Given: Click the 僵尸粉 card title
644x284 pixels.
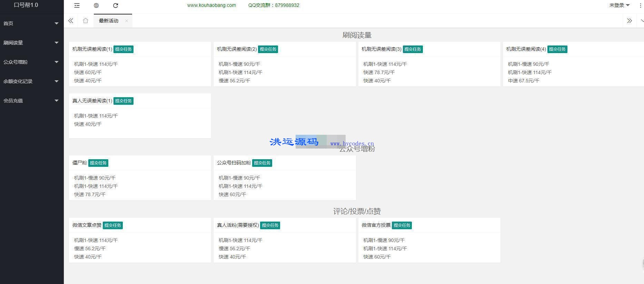Looking at the screenshot, I should coord(80,163).
